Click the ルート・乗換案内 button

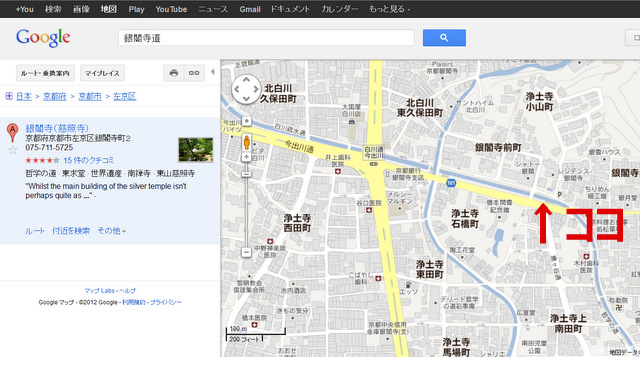coord(45,73)
